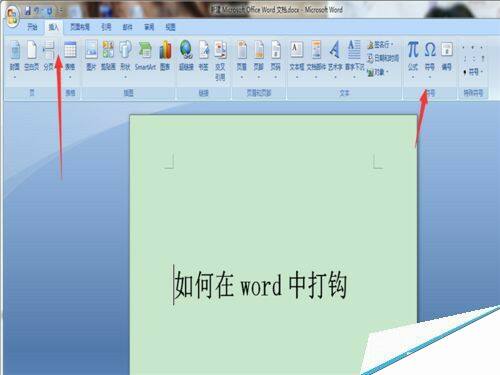Add a hyperlink (超链接) globe icon
The height and width of the screenshot is (375, 500).
click(x=186, y=56)
